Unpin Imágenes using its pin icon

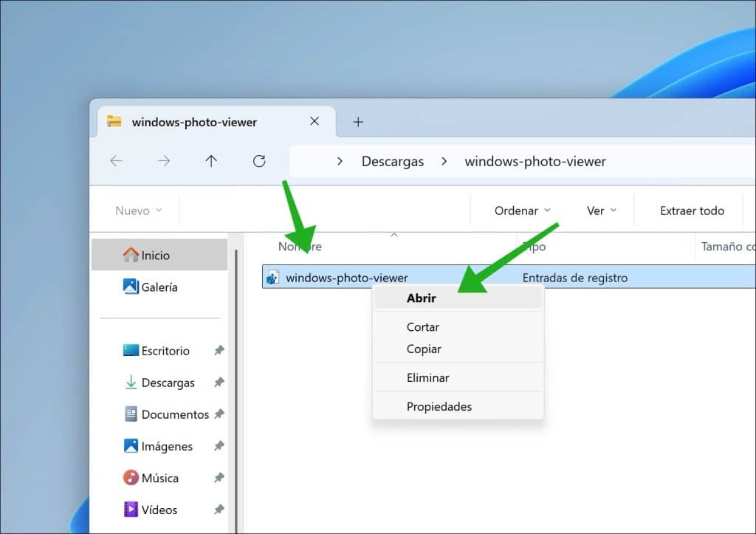pyautogui.click(x=219, y=445)
